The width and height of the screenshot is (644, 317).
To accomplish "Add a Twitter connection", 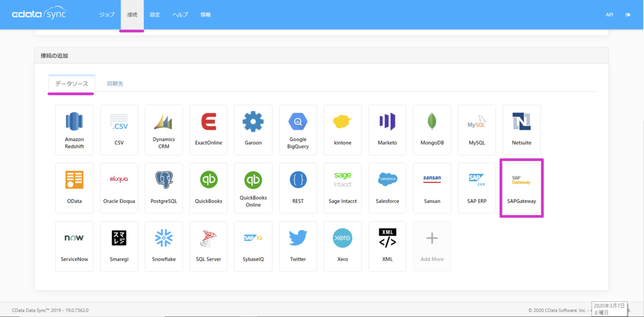I will (x=298, y=246).
